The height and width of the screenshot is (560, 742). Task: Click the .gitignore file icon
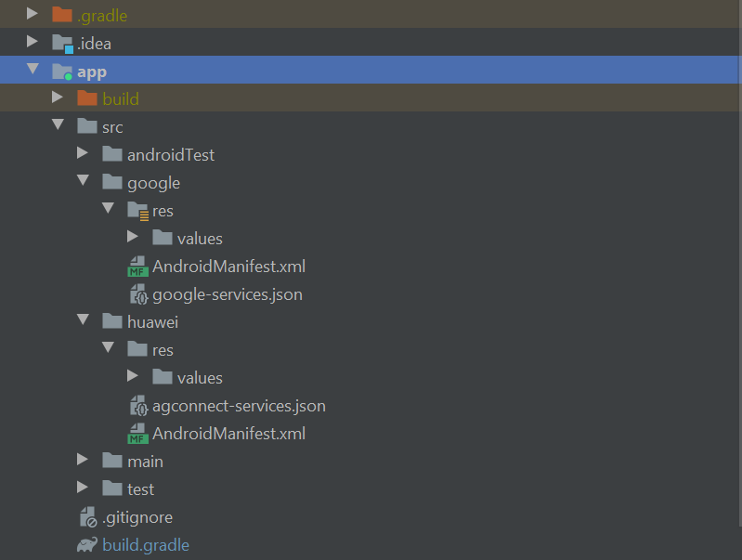(88, 517)
